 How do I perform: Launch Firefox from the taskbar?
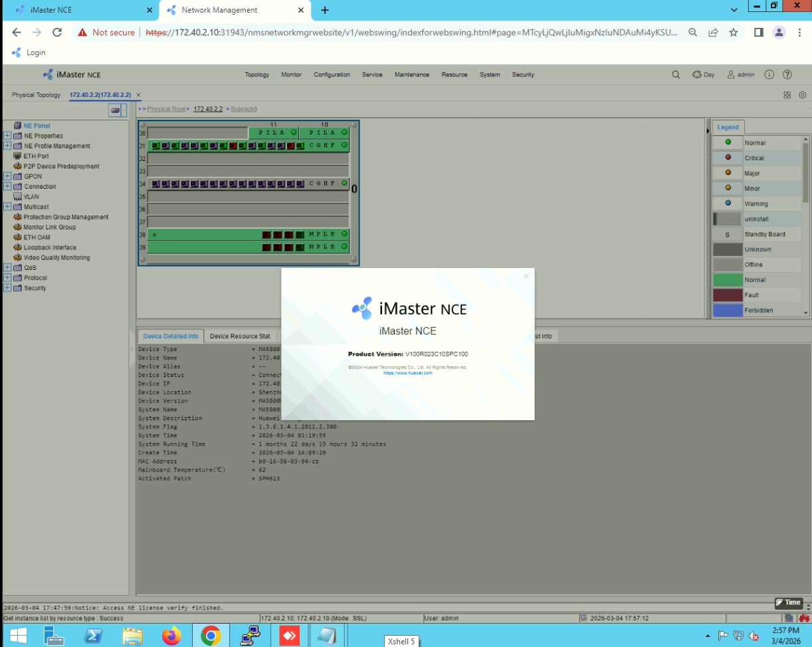(x=171, y=636)
